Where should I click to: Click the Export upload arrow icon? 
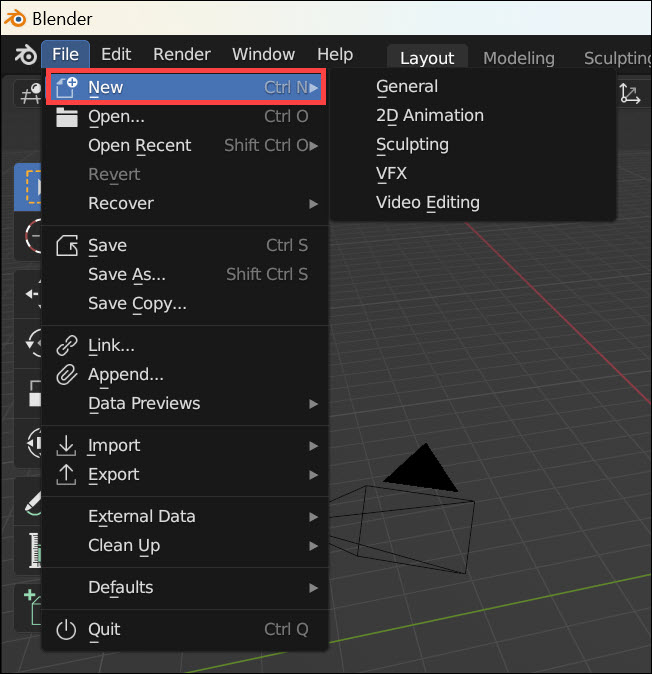point(67,474)
